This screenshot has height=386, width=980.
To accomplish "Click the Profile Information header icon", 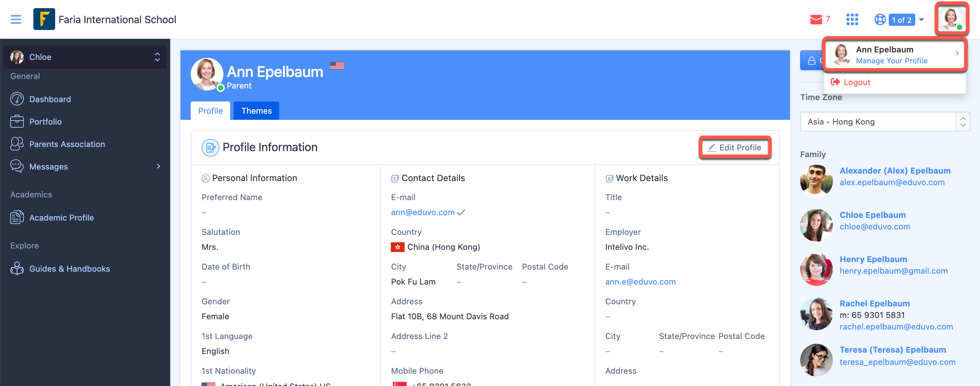I will pos(210,147).
